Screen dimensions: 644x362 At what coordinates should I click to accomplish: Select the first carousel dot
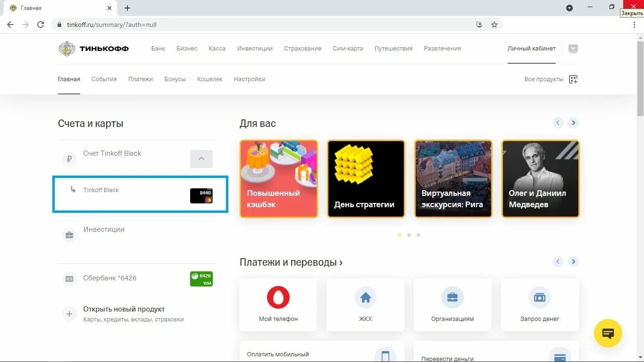(400, 235)
